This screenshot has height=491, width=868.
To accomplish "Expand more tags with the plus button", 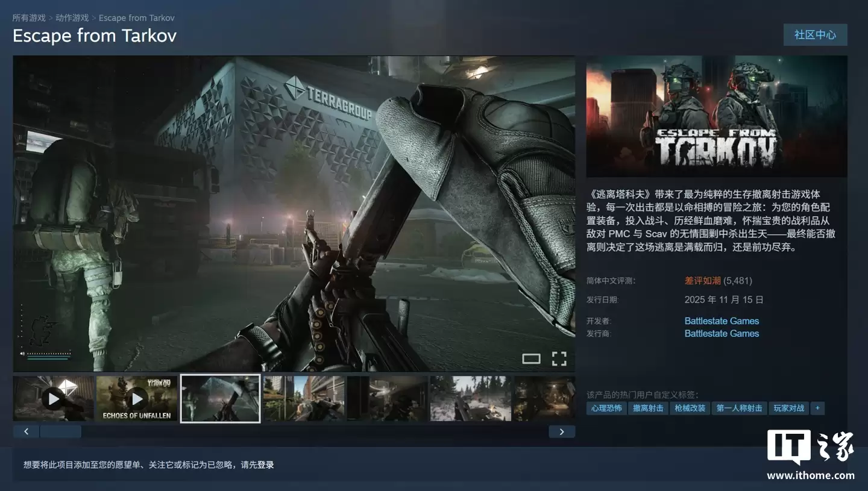I will (817, 408).
